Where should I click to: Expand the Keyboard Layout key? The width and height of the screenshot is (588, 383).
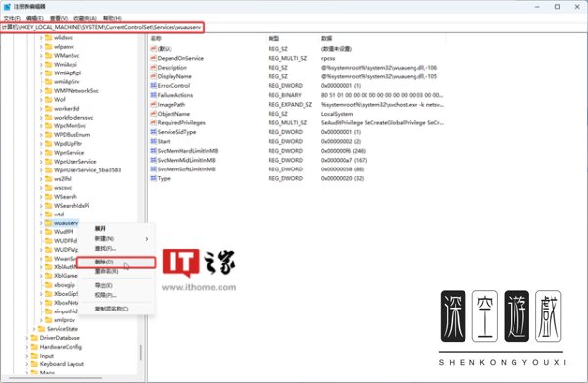point(27,364)
